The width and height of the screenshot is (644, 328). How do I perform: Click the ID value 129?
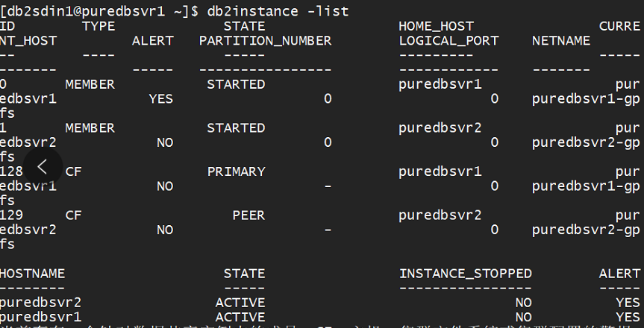pos(11,215)
